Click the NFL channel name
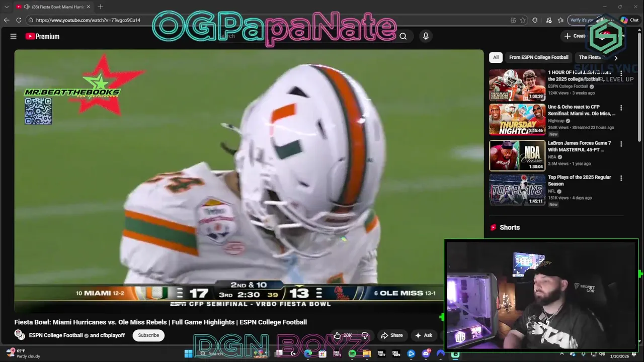Viewport: 644px width, 362px height. pos(552,191)
